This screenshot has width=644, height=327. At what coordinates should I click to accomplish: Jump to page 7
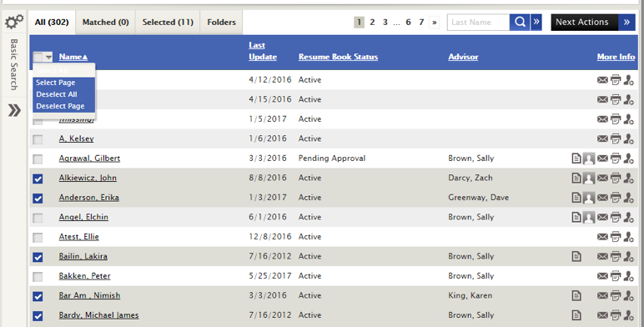point(421,23)
